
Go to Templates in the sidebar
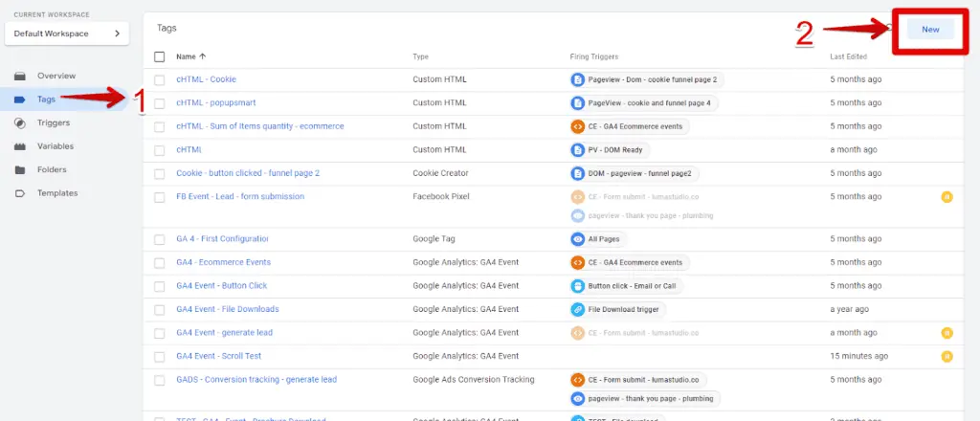[56, 193]
